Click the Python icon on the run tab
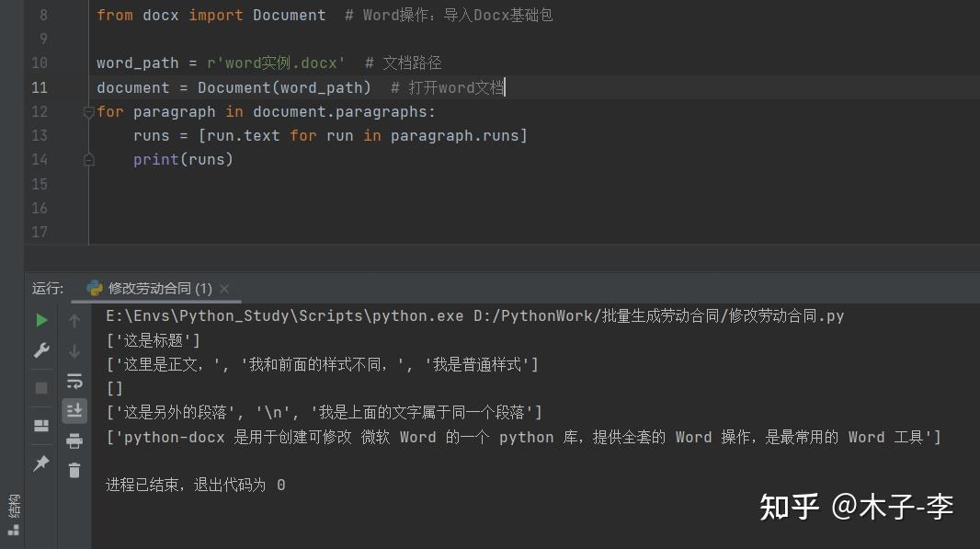 (x=95, y=288)
